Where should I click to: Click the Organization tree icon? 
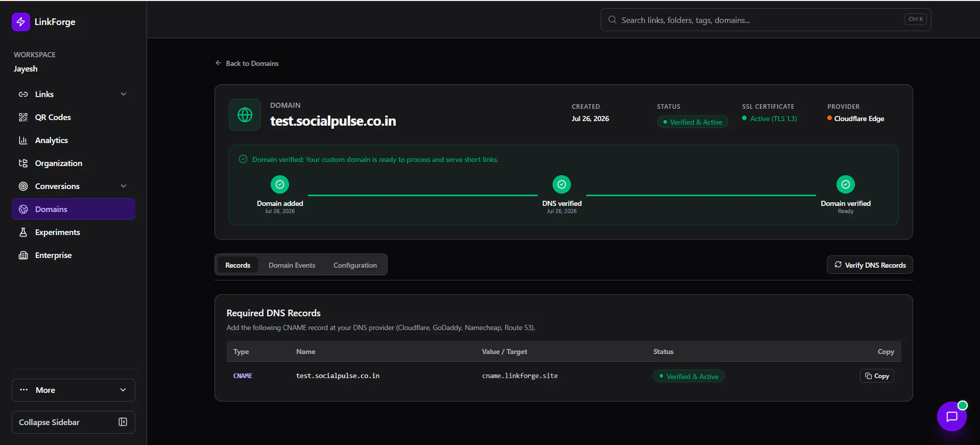[23, 163]
